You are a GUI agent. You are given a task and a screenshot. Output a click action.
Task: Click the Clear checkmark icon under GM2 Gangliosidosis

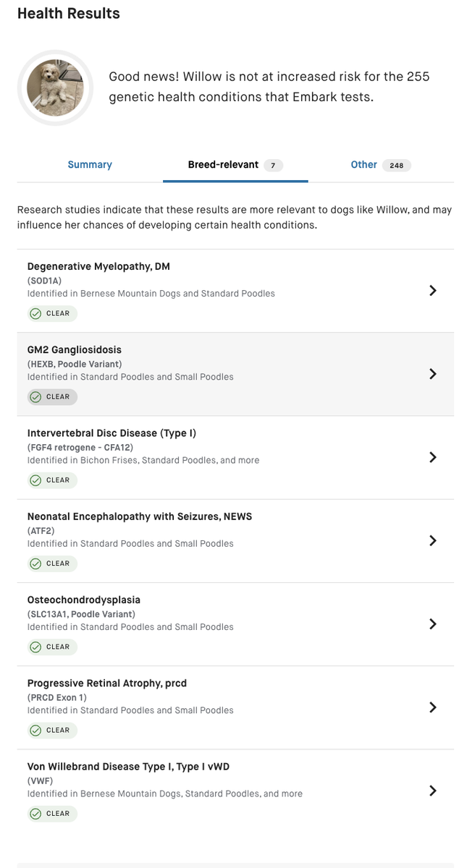[x=35, y=396]
